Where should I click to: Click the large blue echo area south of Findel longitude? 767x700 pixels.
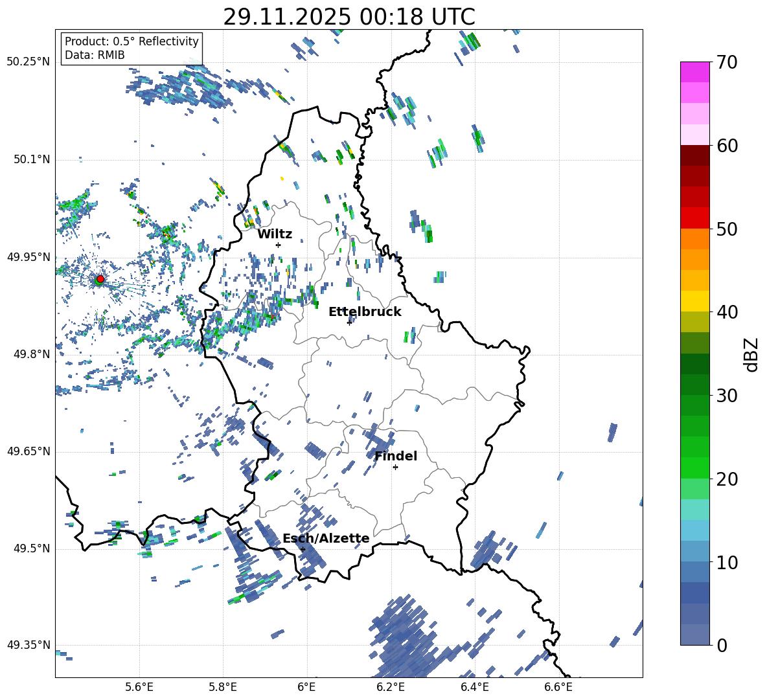pos(406,635)
